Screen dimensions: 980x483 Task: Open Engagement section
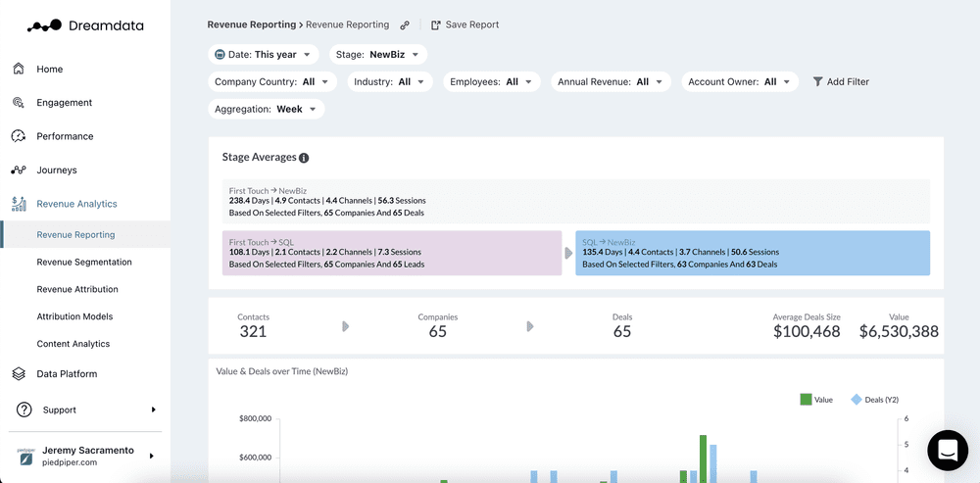pyautogui.click(x=65, y=103)
